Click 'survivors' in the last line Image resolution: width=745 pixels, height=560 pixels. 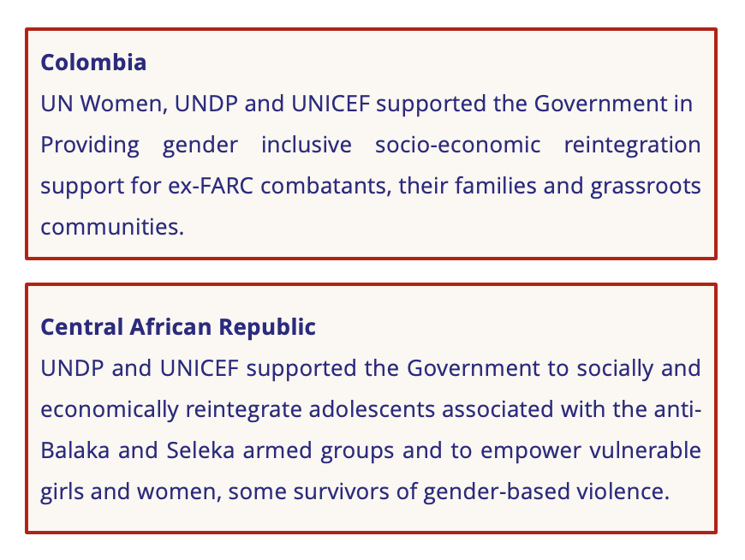341,491
